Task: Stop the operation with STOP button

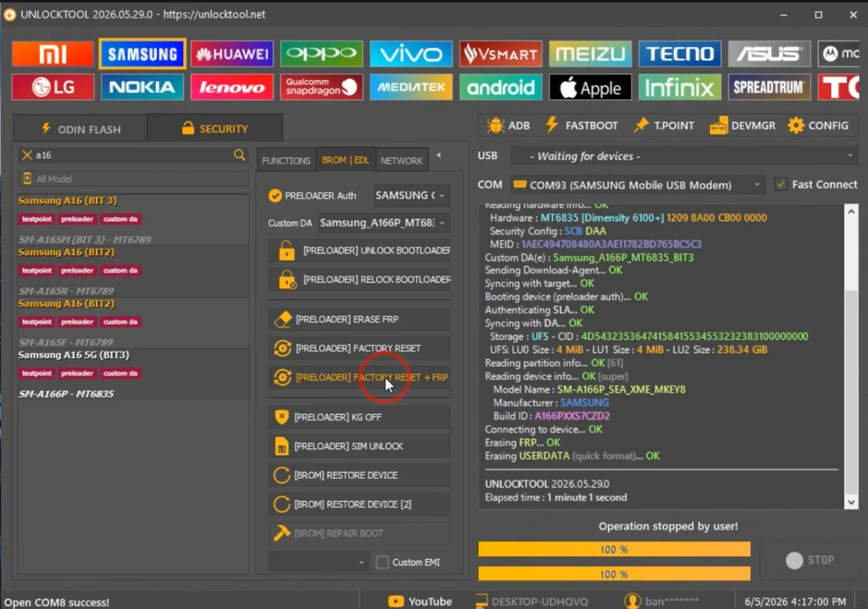Action: point(810,560)
